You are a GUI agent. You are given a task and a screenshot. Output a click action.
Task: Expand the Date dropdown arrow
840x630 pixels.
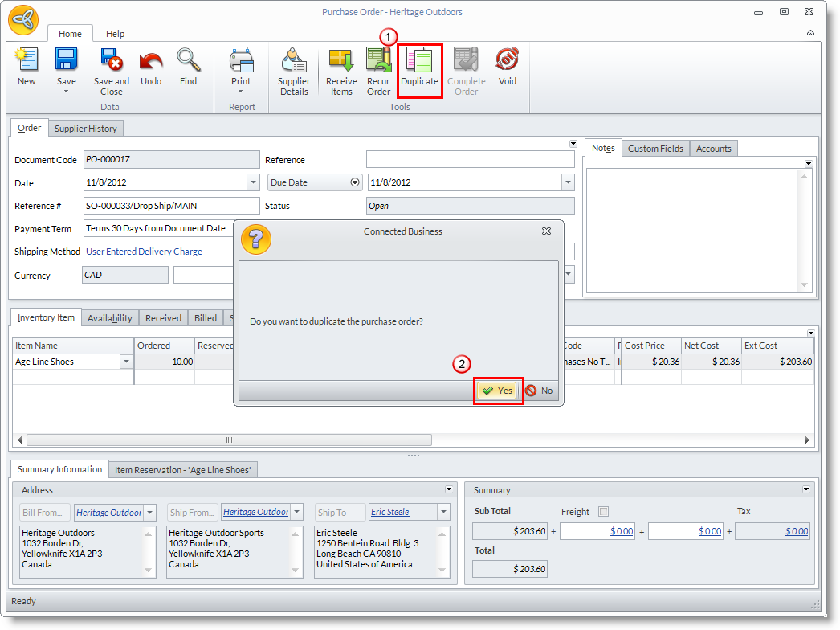[252, 182]
